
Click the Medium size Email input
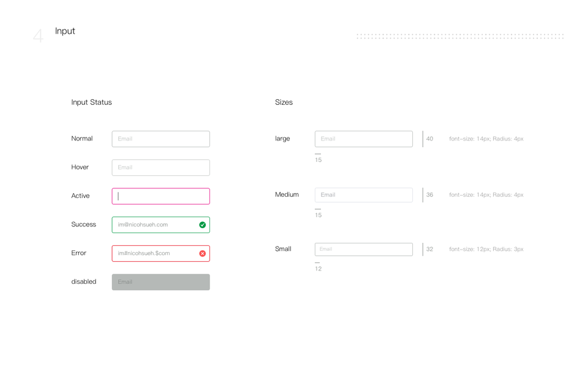363,195
